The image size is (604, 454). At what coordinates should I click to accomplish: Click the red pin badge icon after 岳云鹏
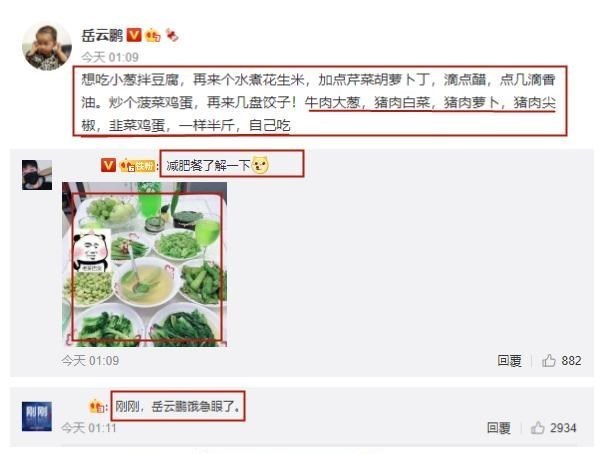tap(172, 35)
